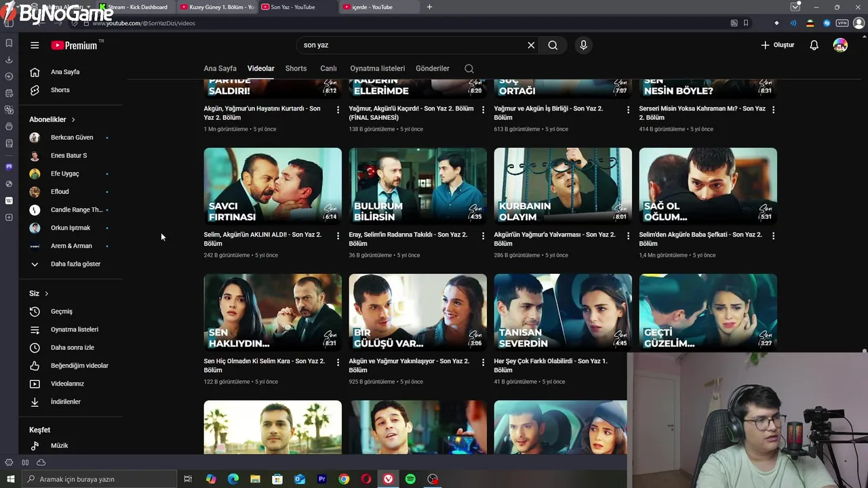Open Adobe Premiere Pro from taskbar

[322, 479]
